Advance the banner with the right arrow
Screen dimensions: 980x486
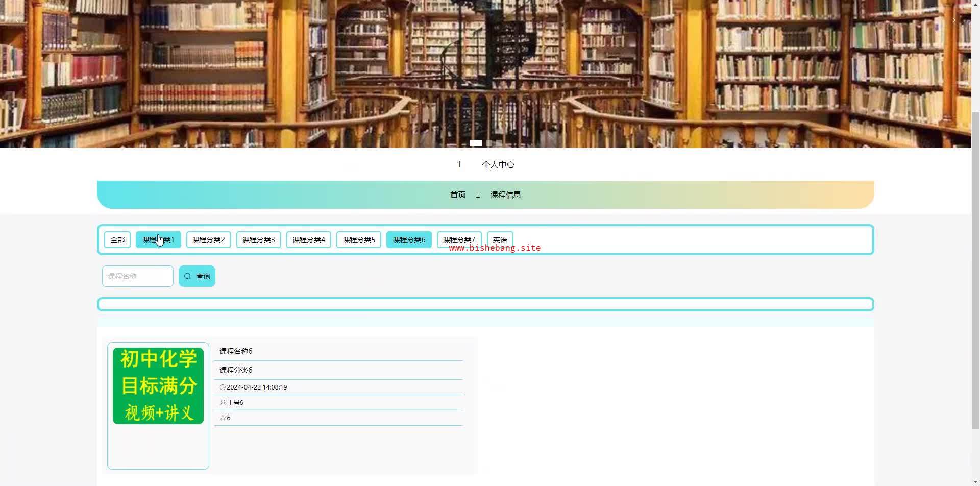[x=953, y=20]
